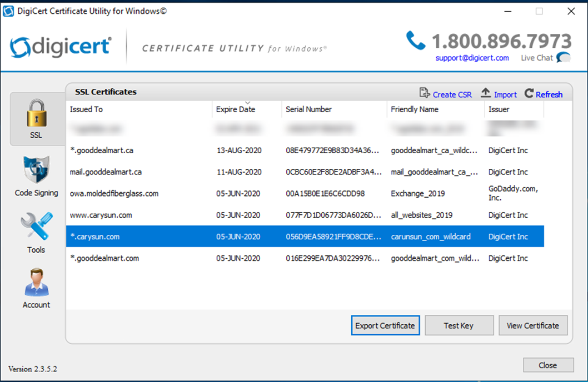This screenshot has height=382, width=588.
Task: Click friendly name gooddealmart_ca_wildc...
Action: point(434,150)
